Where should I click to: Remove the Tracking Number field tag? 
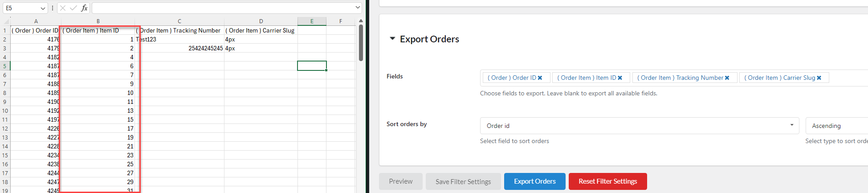tap(727, 78)
